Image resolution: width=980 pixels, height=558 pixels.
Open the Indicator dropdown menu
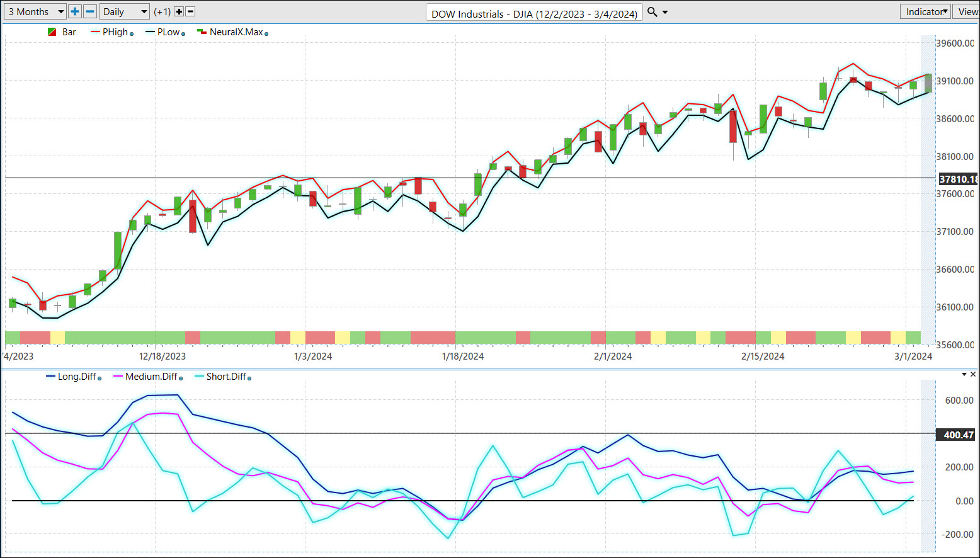[925, 11]
